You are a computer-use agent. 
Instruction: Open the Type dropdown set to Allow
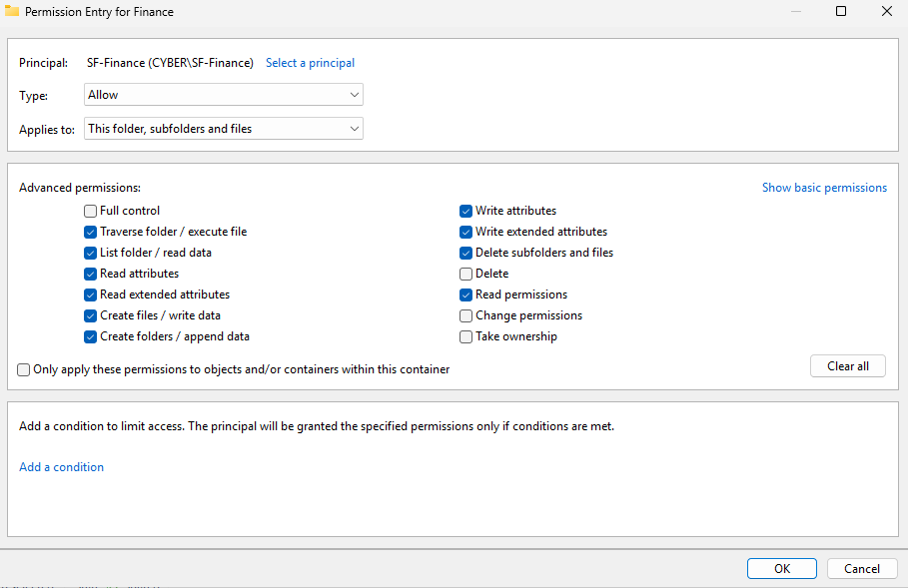pyautogui.click(x=224, y=95)
